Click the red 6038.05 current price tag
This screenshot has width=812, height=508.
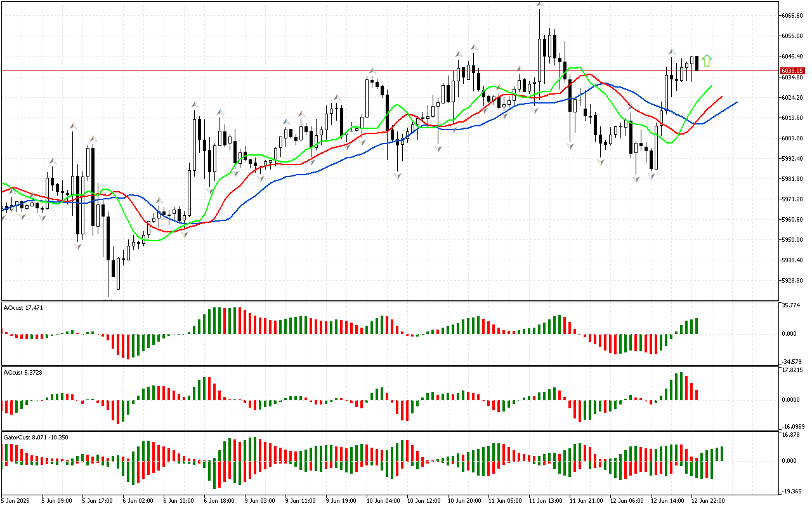pyautogui.click(x=792, y=70)
